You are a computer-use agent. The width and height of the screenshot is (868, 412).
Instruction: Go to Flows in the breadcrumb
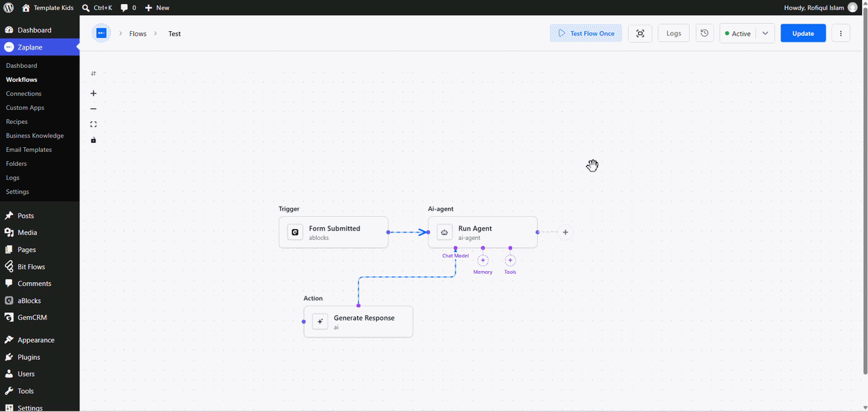click(138, 34)
